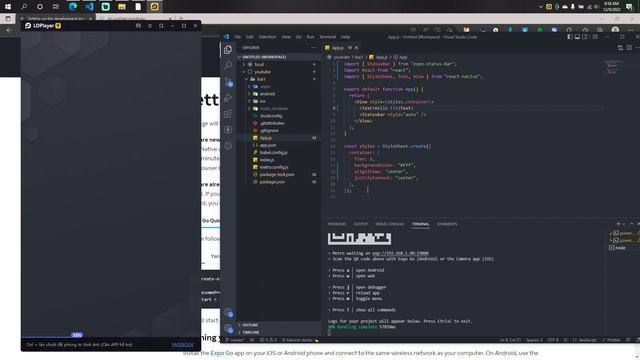Open Microsoft Edge from the taskbar
Viewport: 640px width, 360px height.
(73, 7)
